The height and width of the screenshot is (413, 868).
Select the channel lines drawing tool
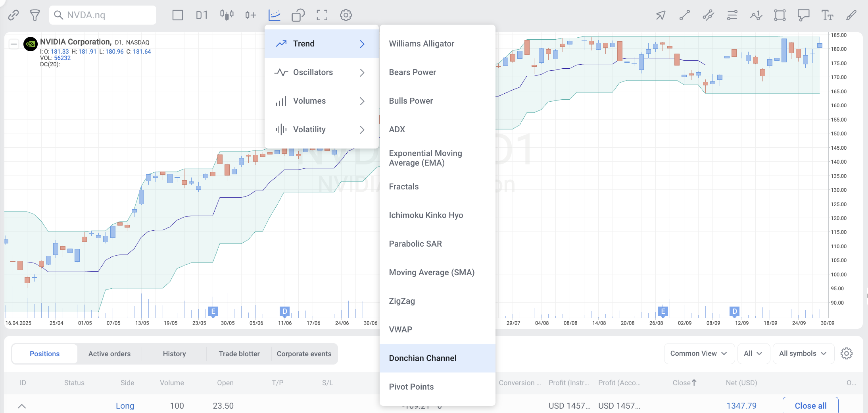click(709, 15)
